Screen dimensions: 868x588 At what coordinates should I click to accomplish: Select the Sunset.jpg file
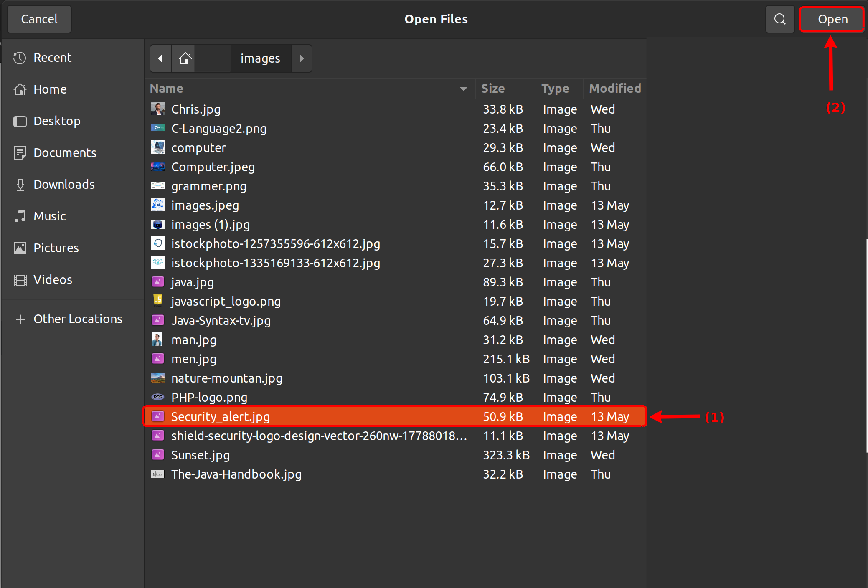click(x=201, y=455)
